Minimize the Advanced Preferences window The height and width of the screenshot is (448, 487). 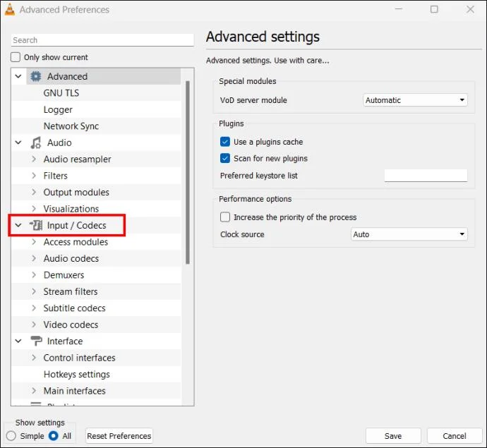click(x=399, y=9)
